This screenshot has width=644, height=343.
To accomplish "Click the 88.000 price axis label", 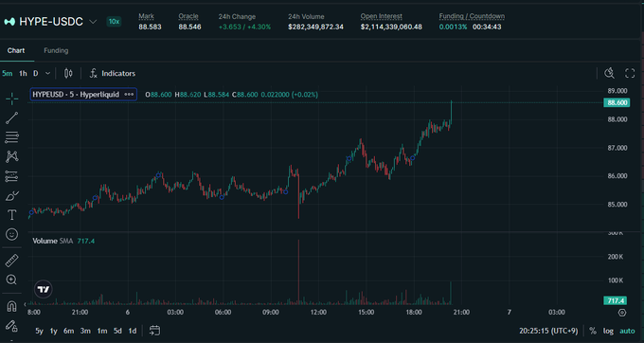I will [617, 119].
